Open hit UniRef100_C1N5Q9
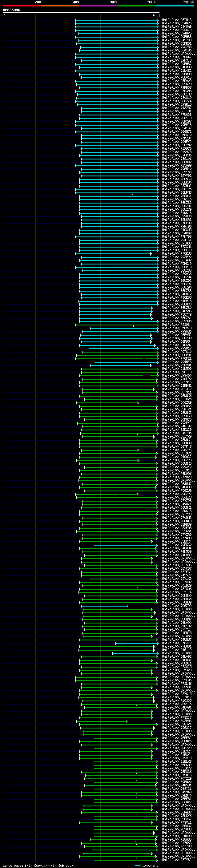197x868 pixels. click(x=177, y=369)
